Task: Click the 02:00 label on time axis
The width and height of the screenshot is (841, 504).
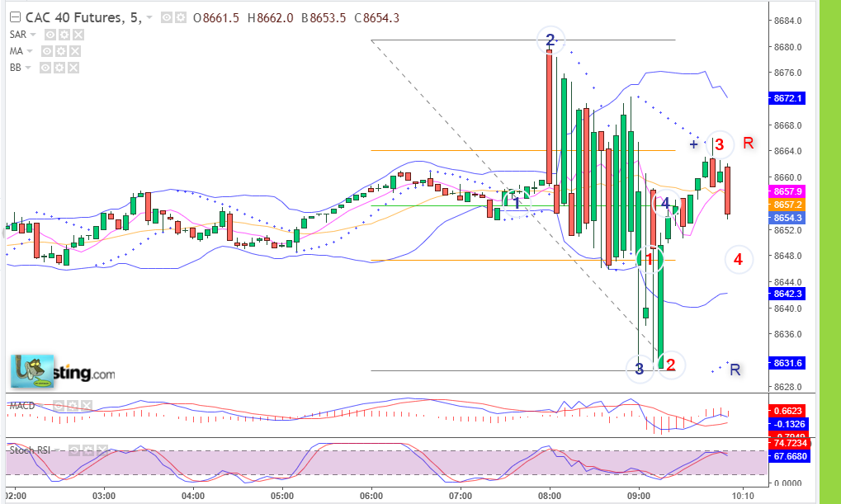Action: (16, 496)
